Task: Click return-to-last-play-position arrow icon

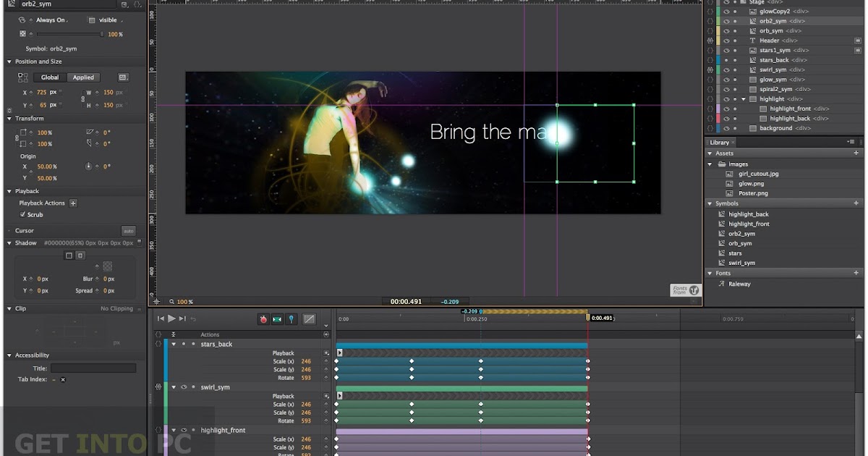Action: pyautogui.click(x=193, y=318)
